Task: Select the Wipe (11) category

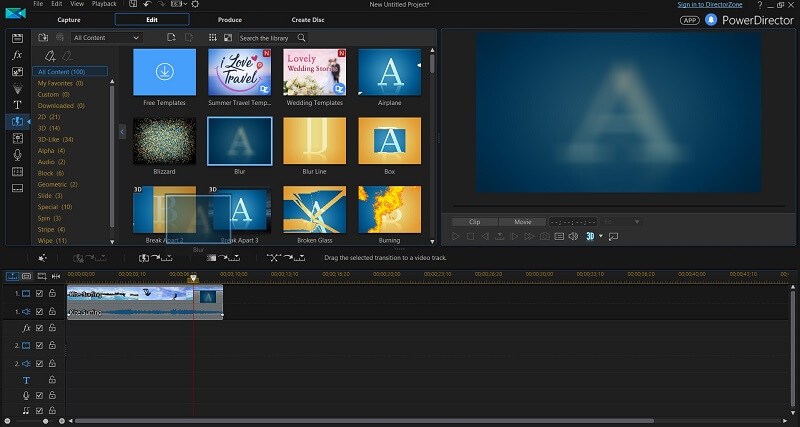Action: coord(52,240)
